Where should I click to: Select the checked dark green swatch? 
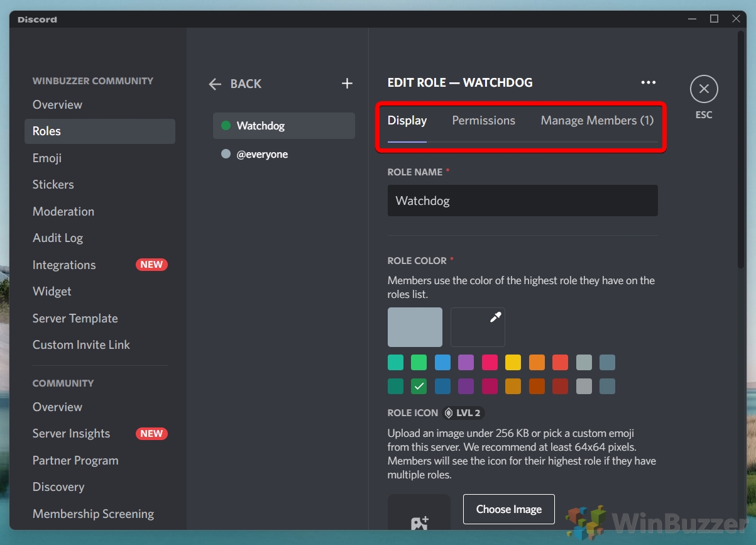coord(419,386)
